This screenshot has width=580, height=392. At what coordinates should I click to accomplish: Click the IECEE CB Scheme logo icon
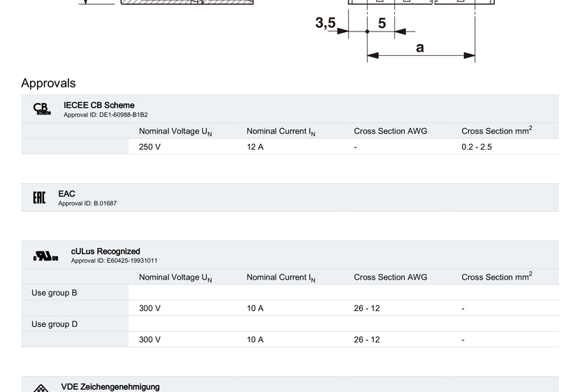point(42,109)
